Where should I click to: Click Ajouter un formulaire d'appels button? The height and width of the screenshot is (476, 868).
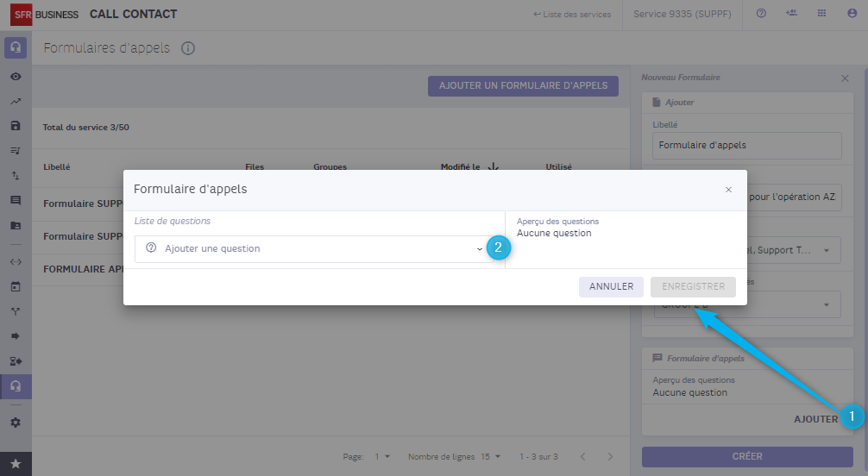click(x=523, y=85)
